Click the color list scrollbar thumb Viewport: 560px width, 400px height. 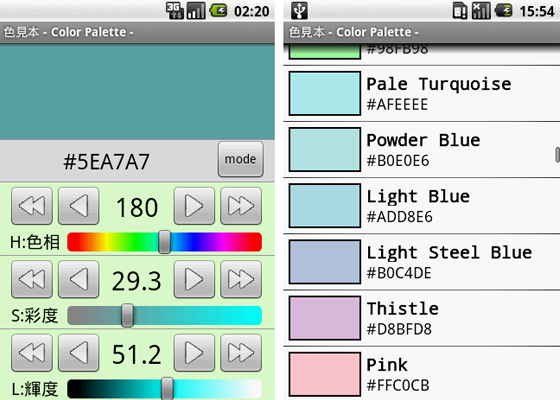(x=558, y=155)
